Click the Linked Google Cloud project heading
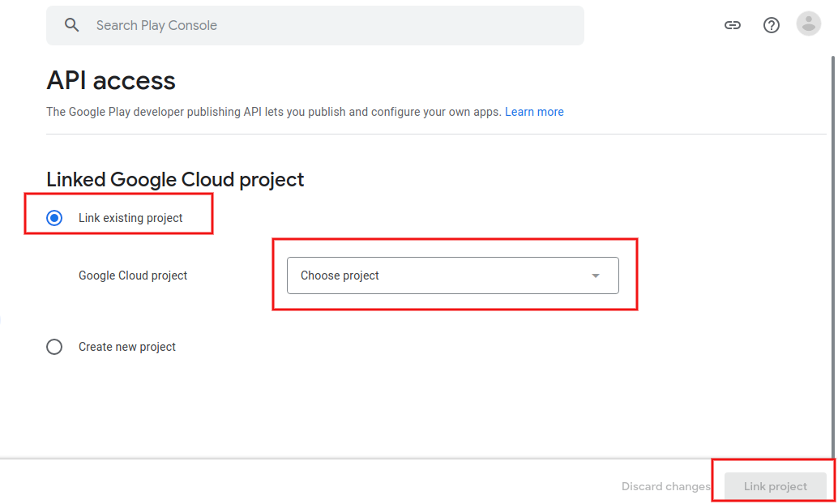838x504 pixels. (x=175, y=180)
